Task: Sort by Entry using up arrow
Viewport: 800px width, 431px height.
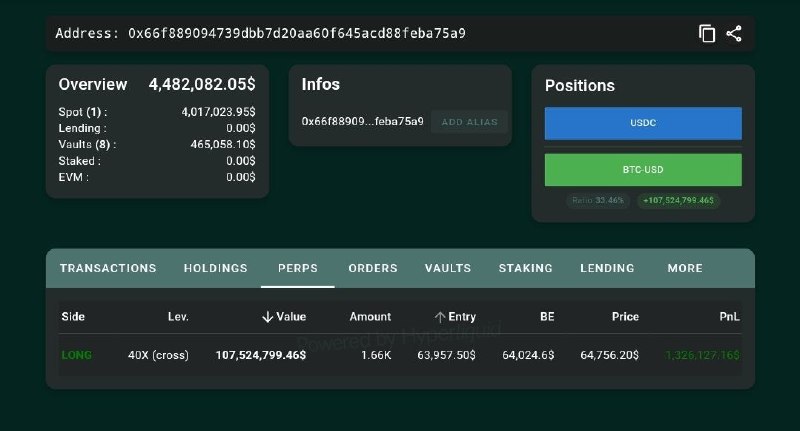Action: click(x=440, y=317)
